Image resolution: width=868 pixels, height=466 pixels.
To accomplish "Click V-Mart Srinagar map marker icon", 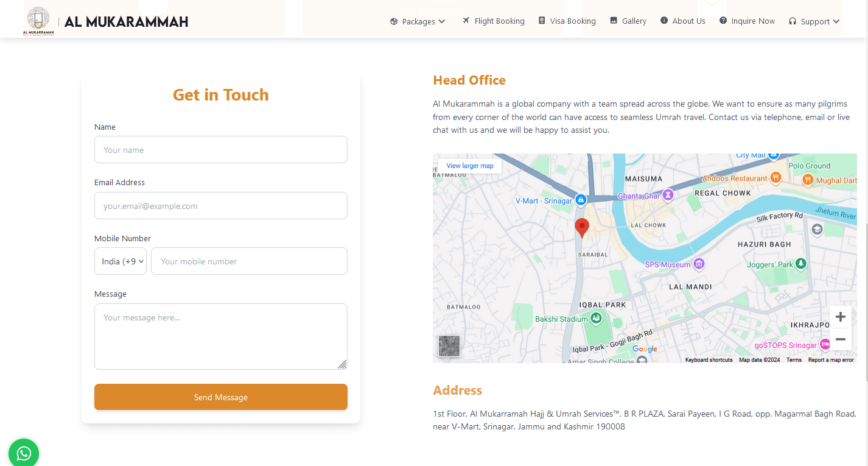I will click(581, 200).
